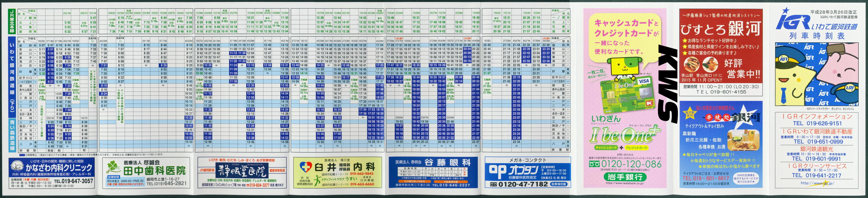Click the TEL 019-646-2227 number
868x198 pixels.
[x=451, y=185]
